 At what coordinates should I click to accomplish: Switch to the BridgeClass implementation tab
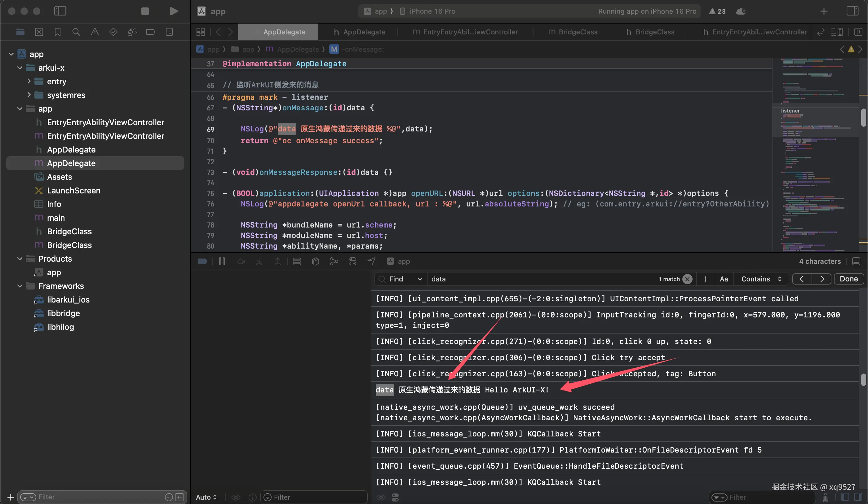point(573,32)
